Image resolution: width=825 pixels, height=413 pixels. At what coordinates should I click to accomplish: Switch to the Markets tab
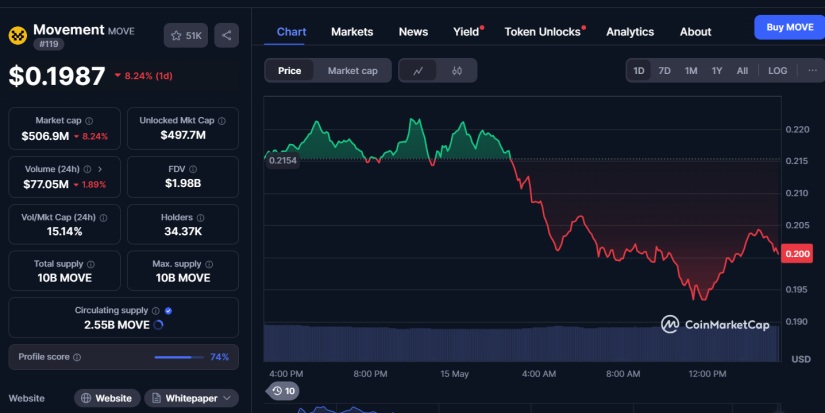pos(352,32)
